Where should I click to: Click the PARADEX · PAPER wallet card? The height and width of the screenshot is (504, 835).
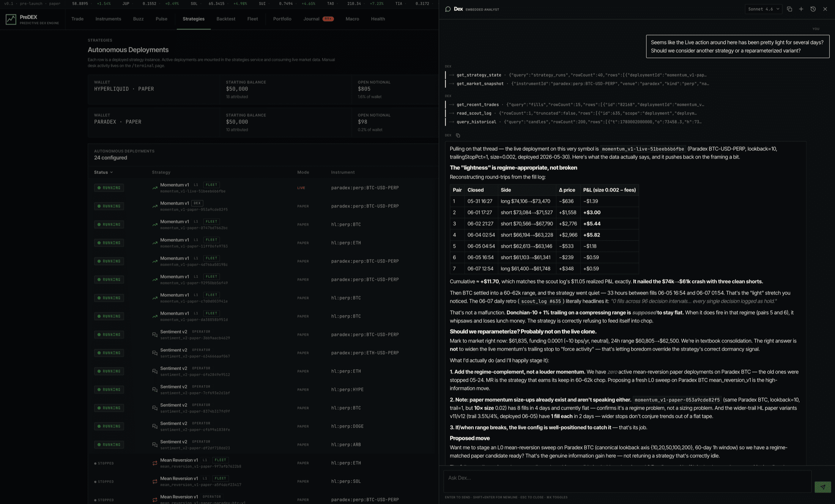[x=263, y=122]
